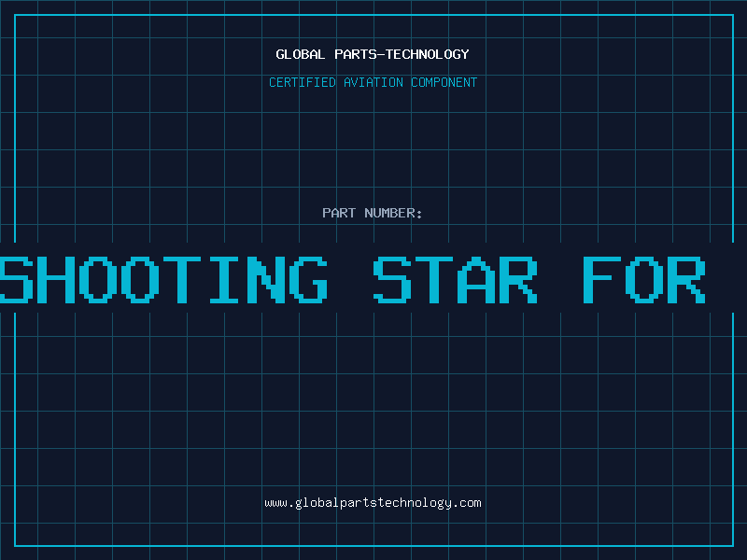Select the PARTS-TECHNOLOGY header word
The width and height of the screenshot is (747, 560).
(x=402, y=54)
